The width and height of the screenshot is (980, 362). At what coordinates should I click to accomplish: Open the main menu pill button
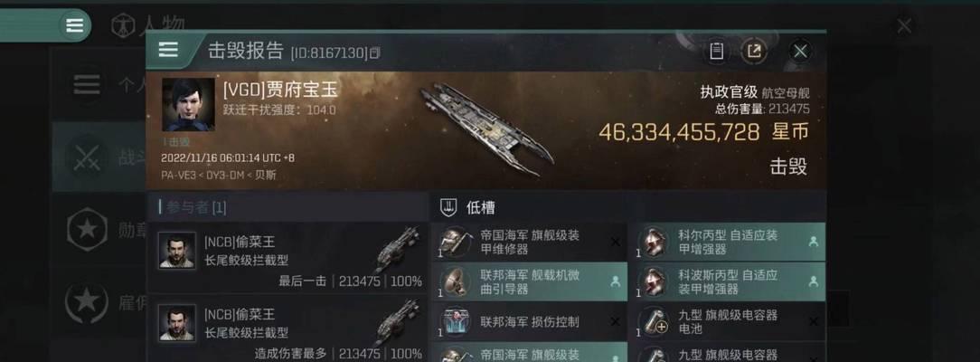[74, 25]
